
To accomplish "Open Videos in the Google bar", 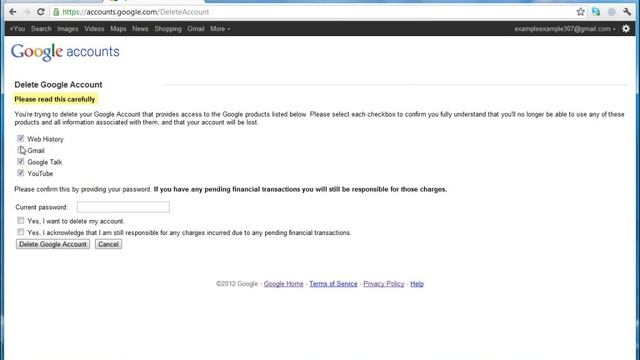I will point(94,29).
